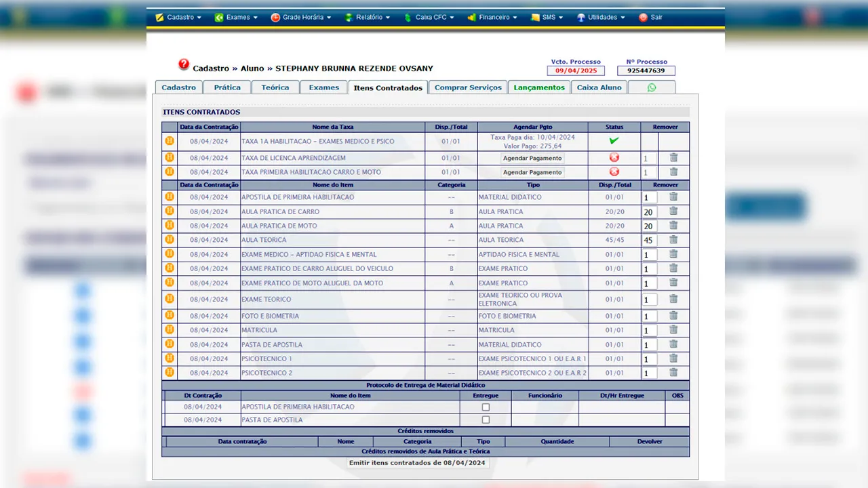Click Emitir itens contratados de 08/04/2024
The height and width of the screenshot is (488, 868).
coord(417,463)
